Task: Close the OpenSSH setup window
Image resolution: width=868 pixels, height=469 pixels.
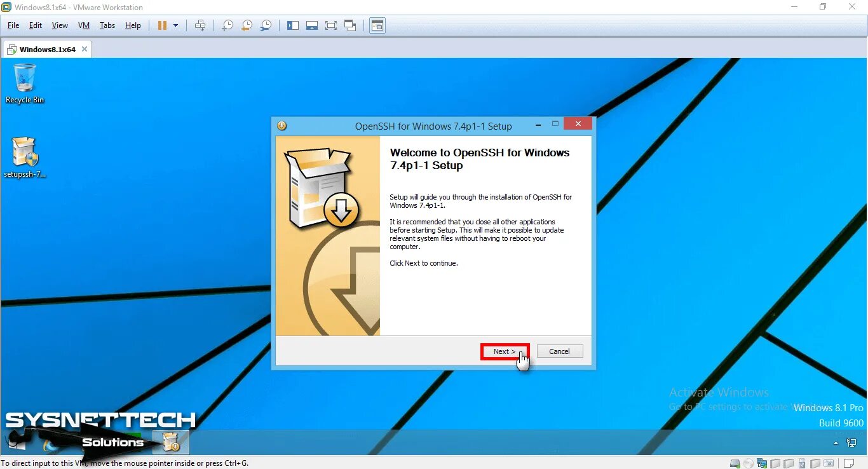Action: (578, 123)
